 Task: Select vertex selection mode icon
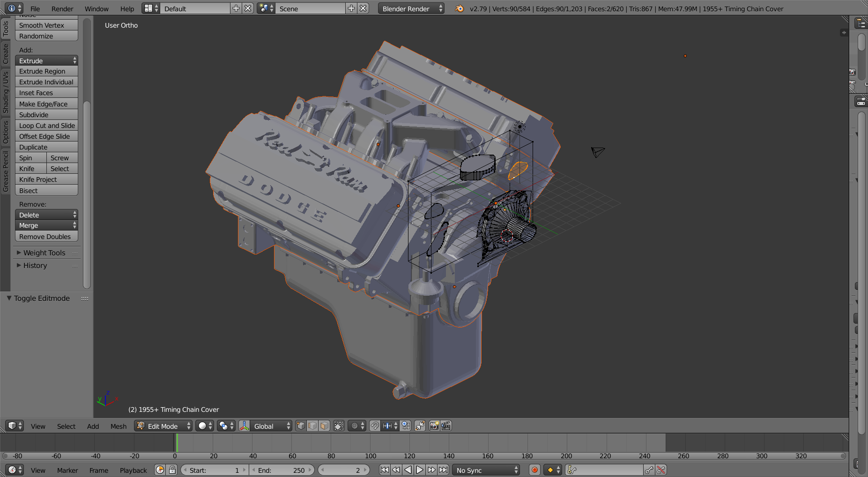[301, 426]
